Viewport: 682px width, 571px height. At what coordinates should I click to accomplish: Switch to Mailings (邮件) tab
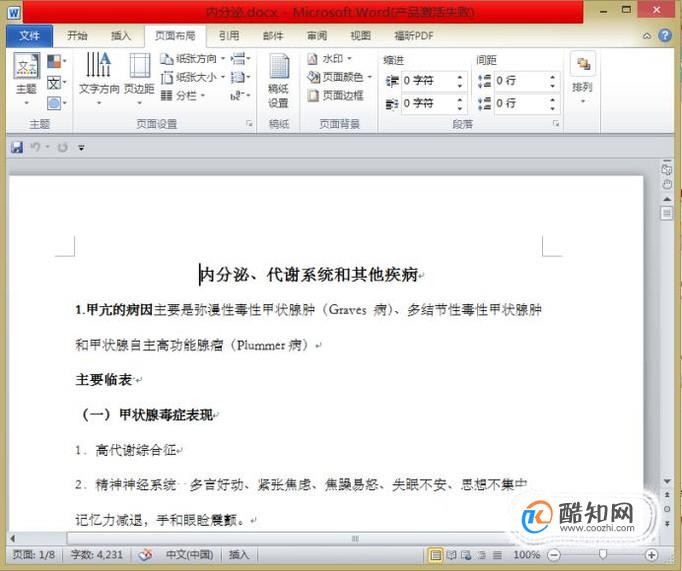pos(273,36)
